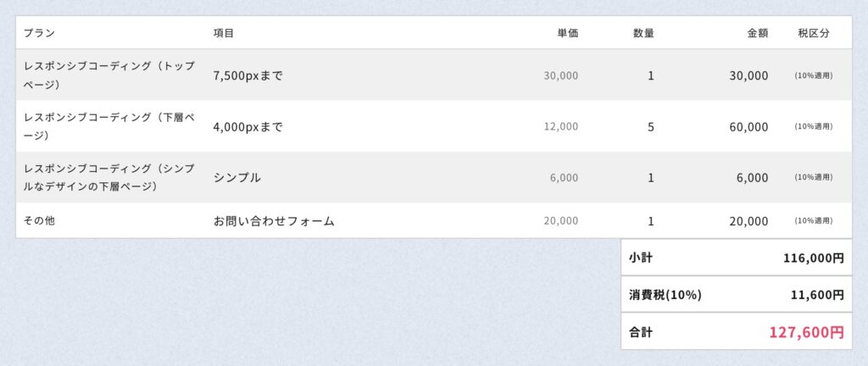Click the unit price 30,000
This screenshot has width=868, height=366.
point(561,75)
